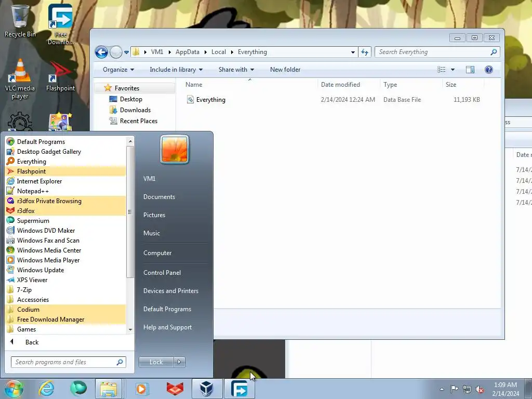
Task: Select VM1 in the address breadcrumb
Action: click(x=157, y=52)
